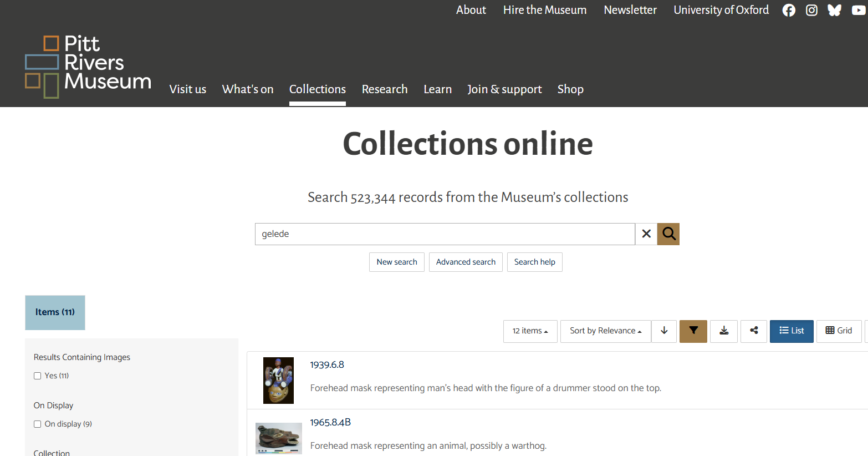Run search with magnifying glass button

(x=668, y=234)
